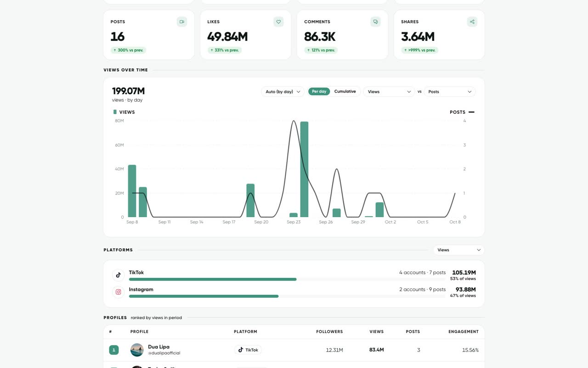Click the 300% vs prev. badge
588x368 pixels.
tap(129, 50)
